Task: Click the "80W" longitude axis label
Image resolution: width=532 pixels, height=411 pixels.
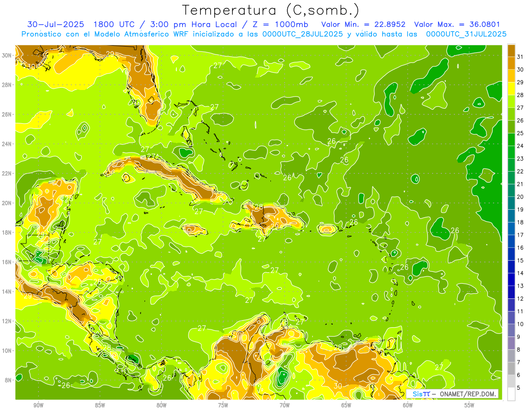Action: (x=161, y=405)
